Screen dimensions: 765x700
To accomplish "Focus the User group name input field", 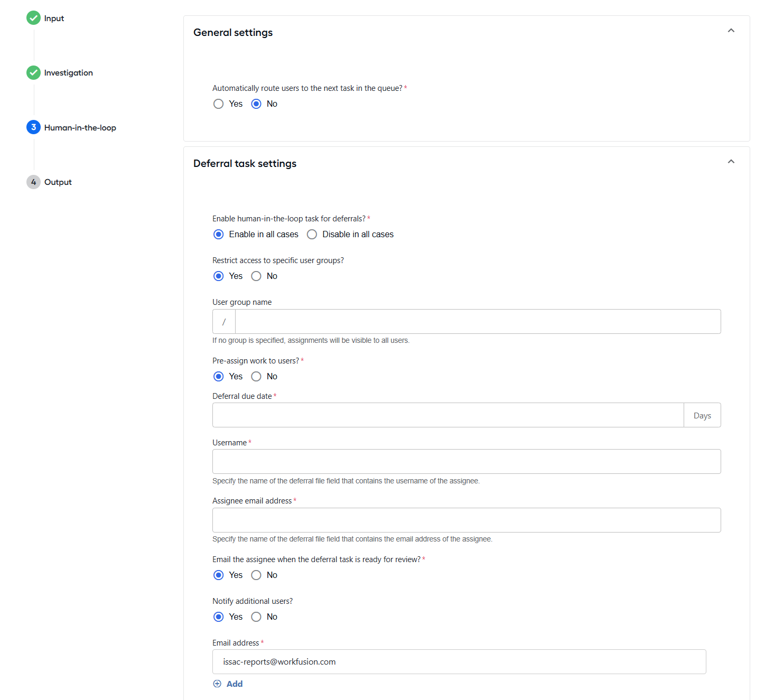I will 478,322.
